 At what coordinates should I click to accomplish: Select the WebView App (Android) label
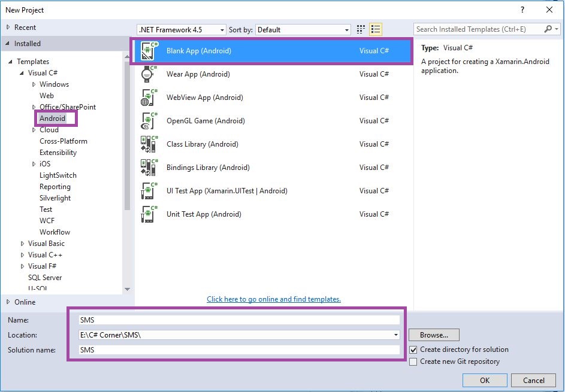point(205,98)
